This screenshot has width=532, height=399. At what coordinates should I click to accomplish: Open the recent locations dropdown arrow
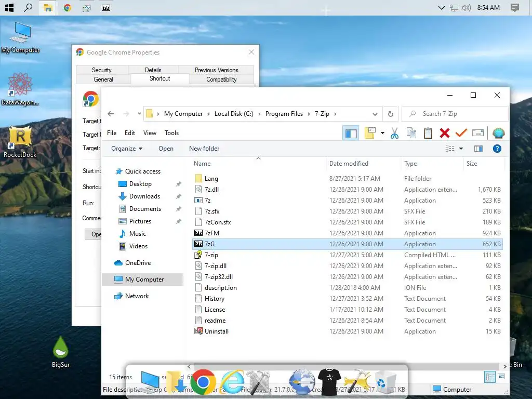(139, 114)
